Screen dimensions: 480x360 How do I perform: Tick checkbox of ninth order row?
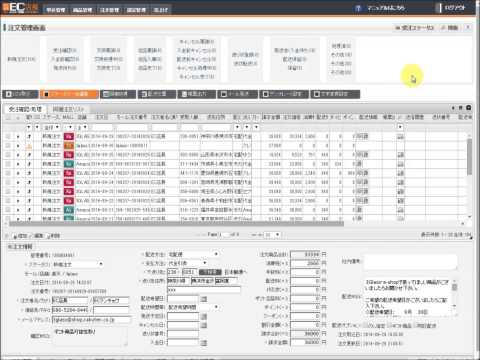[8, 210]
